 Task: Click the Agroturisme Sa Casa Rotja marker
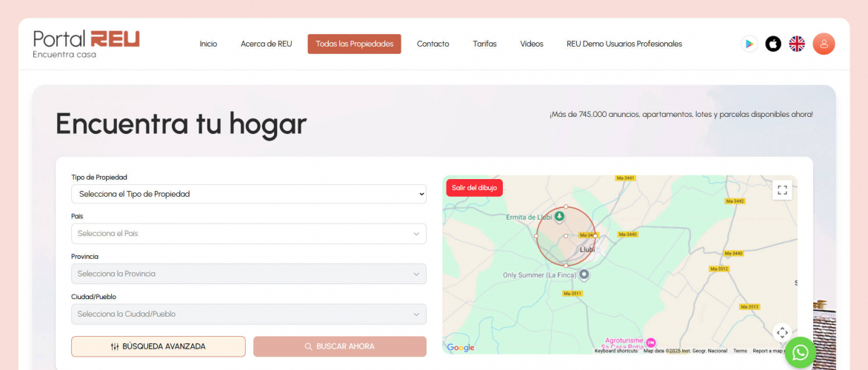coord(650,343)
